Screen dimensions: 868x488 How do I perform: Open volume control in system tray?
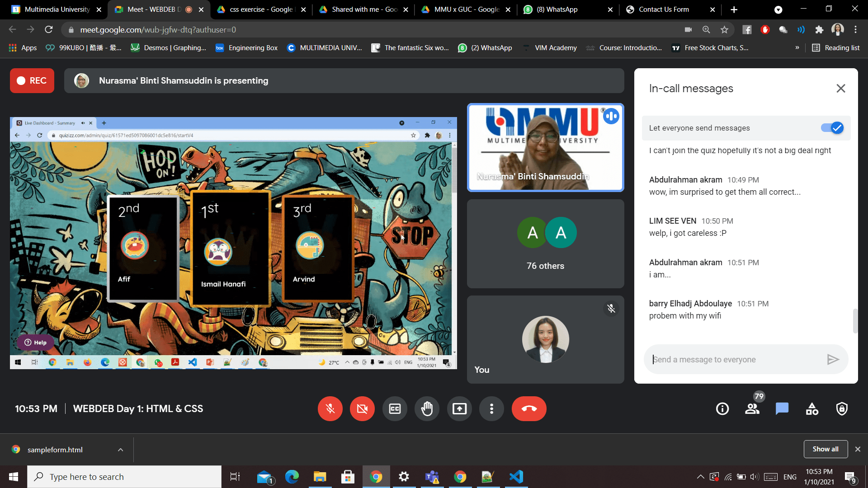pyautogui.click(x=754, y=477)
